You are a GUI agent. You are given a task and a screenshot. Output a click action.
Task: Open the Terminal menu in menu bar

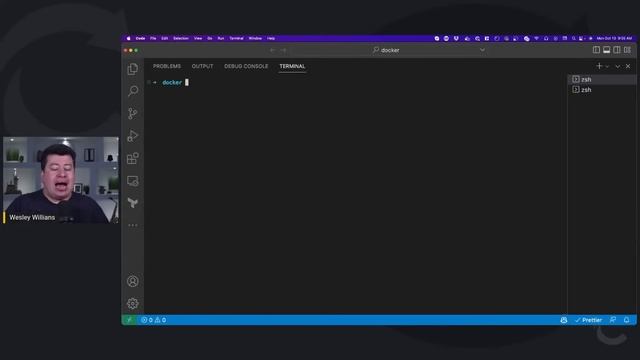click(236, 38)
